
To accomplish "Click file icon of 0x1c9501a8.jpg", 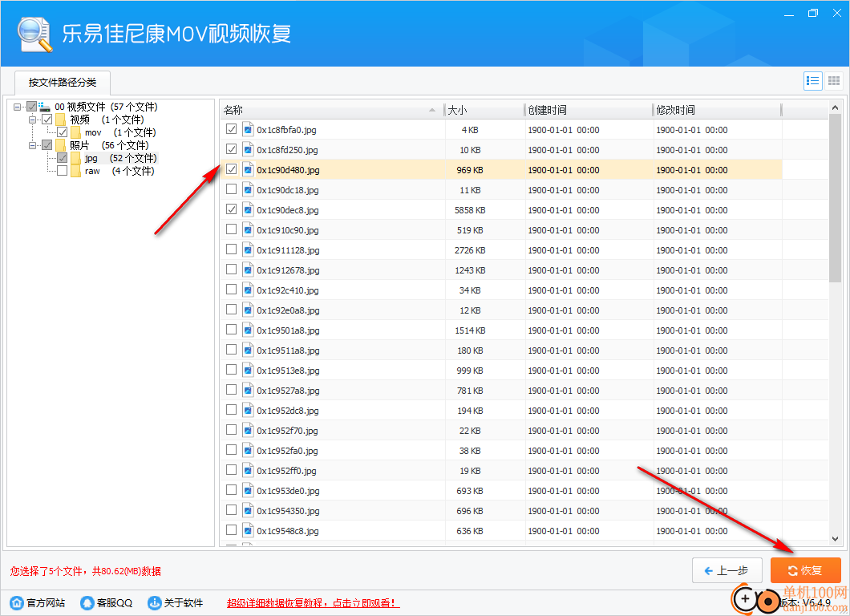I will tap(248, 330).
